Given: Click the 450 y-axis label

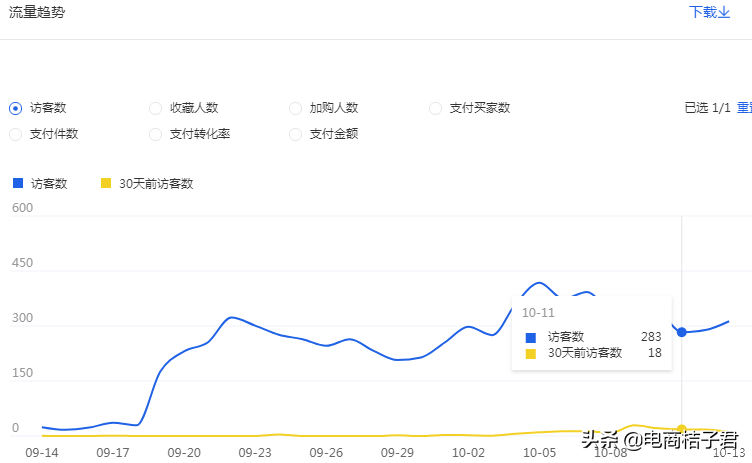Looking at the screenshot, I should (x=22, y=263).
